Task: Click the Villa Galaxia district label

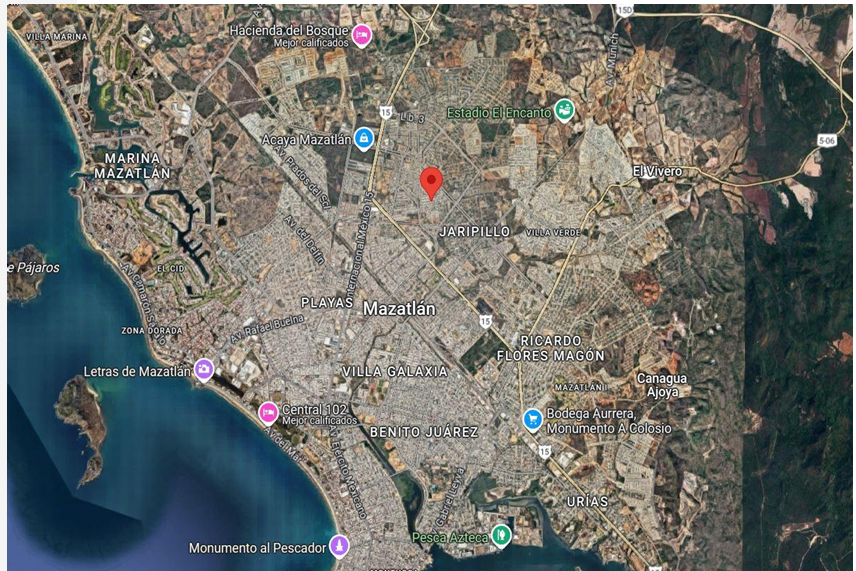Action: pyautogui.click(x=395, y=371)
